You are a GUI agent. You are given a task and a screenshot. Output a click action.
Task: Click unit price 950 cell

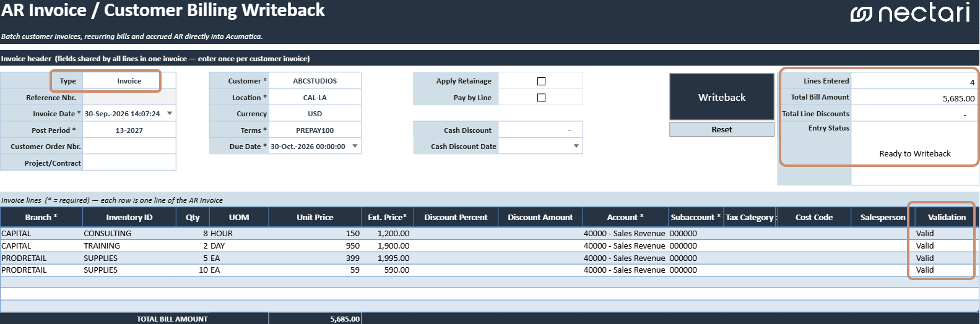coord(315,246)
